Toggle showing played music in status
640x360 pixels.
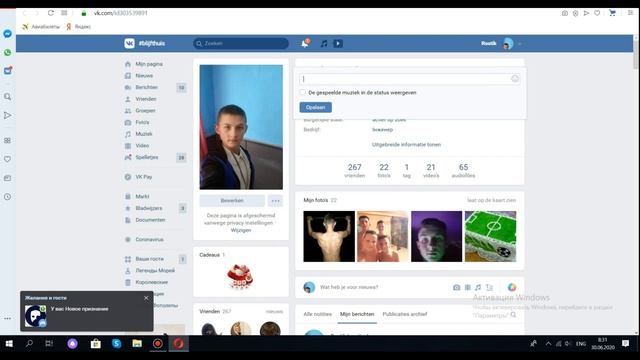[302, 93]
